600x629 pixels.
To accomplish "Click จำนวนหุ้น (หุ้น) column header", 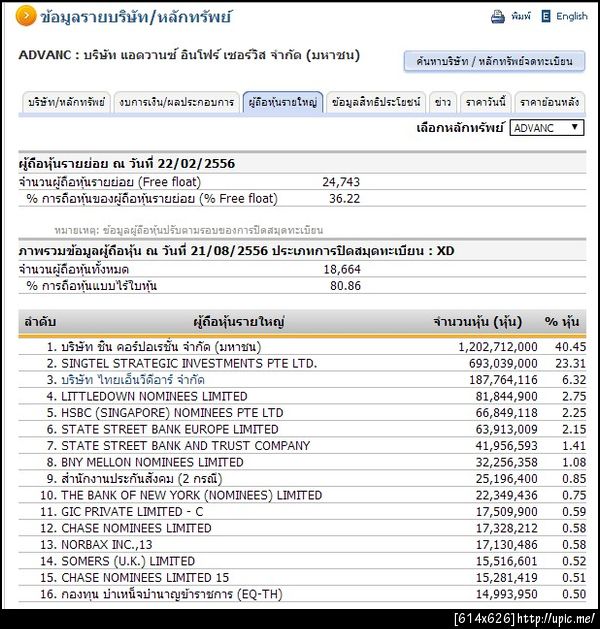I will (477, 322).
